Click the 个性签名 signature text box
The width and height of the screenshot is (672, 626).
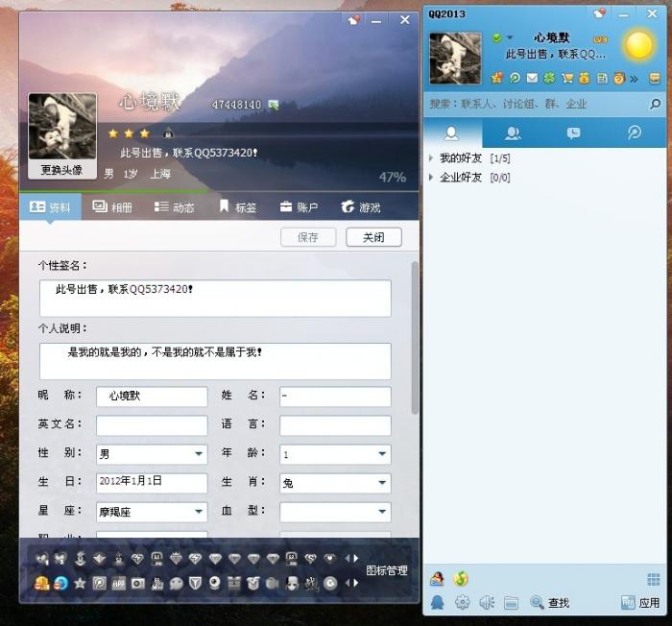215,299
